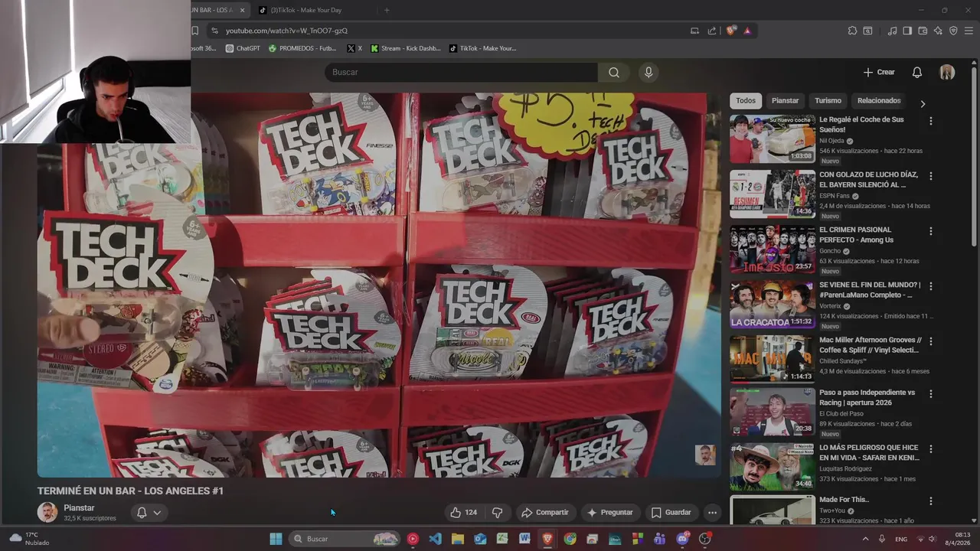Toggle Brave sidebar panel icon
The image size is (980, 551).
(907, 31)
